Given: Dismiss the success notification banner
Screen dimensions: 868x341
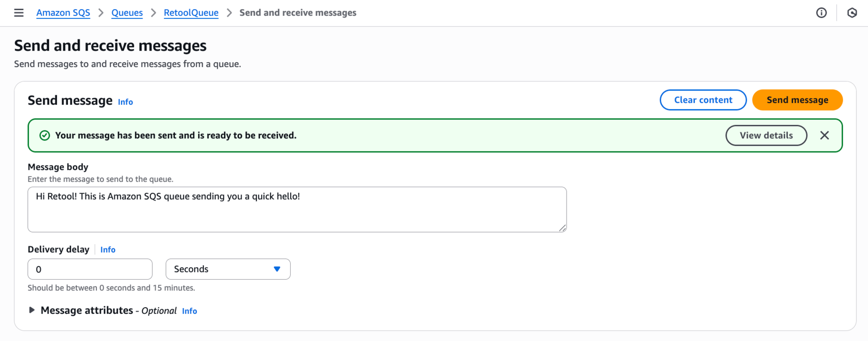Looking at the screenshot, I should (x=825, y=136).
